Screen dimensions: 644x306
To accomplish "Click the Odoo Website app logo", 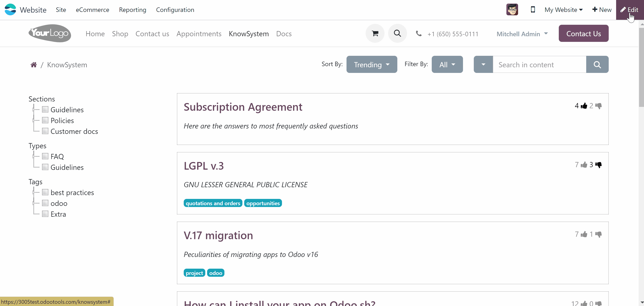I will (x=10, y=9).
